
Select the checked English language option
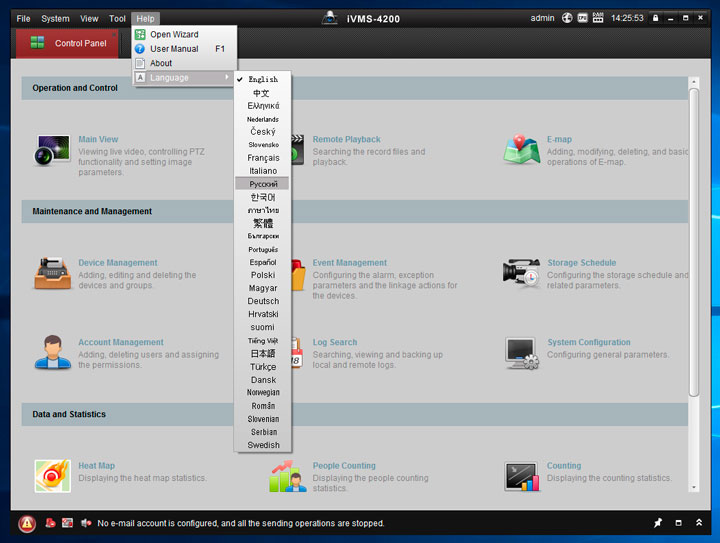263,79
